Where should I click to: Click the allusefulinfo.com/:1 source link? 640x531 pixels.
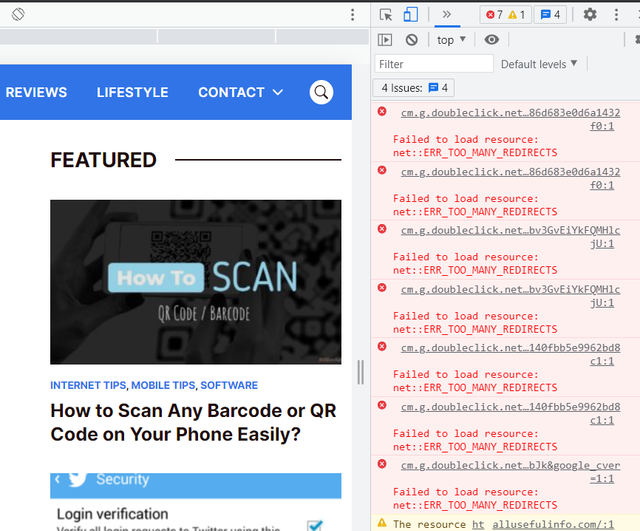pyautogui.click(x=553, y=524)
